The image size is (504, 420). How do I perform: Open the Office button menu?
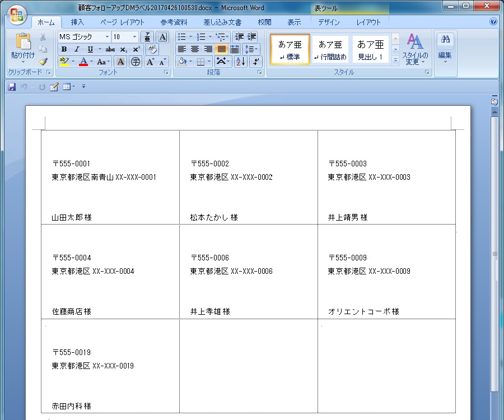tap(16, 15)
